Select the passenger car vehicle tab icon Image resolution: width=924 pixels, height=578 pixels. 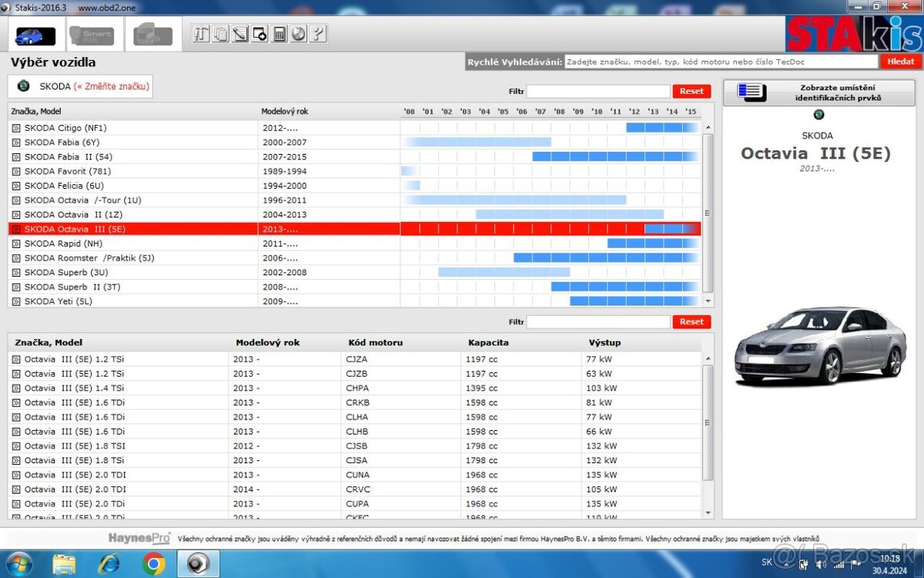point(34,35)
